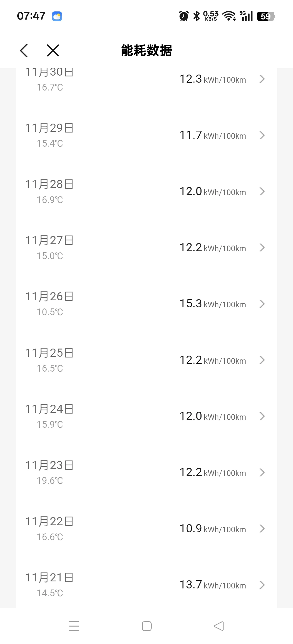Image resolution: width=293 pixels, height=644 pixels.
Task: Tap the Wi-Fi signal icon
Action: (229, 16)
